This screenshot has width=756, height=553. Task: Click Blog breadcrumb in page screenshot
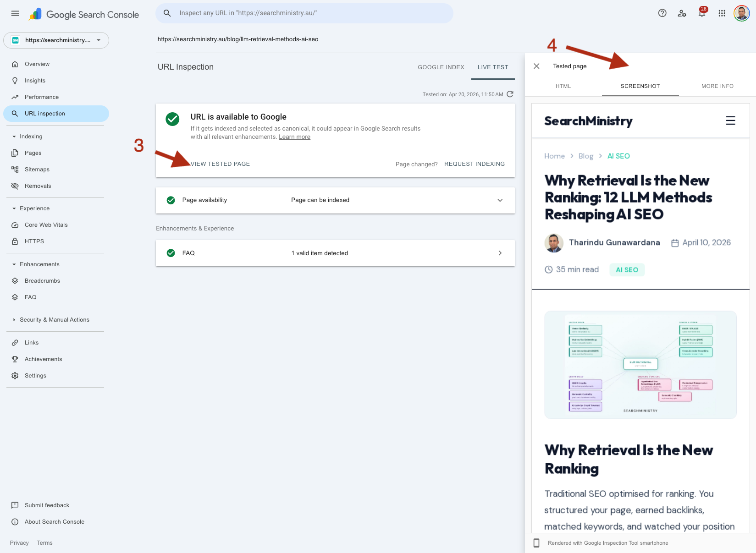(x=586, y=156)
